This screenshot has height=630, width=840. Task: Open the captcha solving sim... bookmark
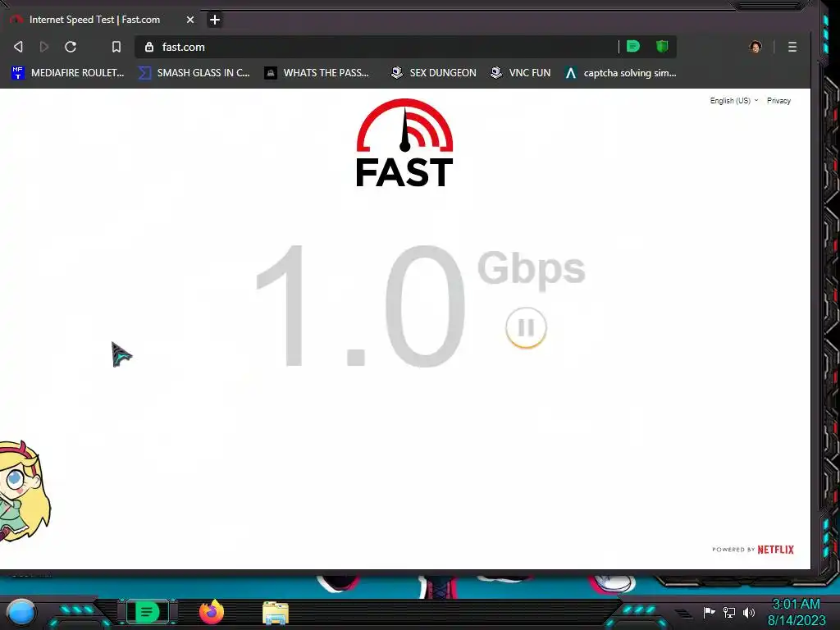coord(621,73)
